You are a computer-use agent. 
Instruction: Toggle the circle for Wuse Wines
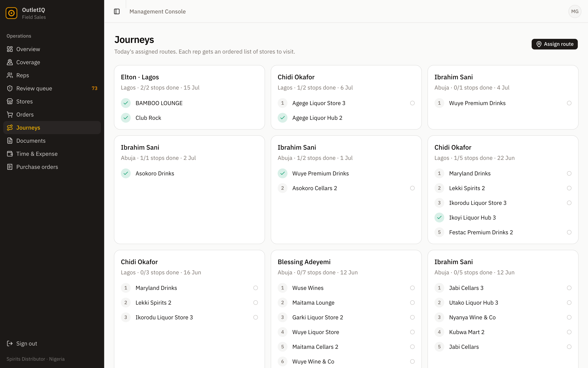[412, 288]
